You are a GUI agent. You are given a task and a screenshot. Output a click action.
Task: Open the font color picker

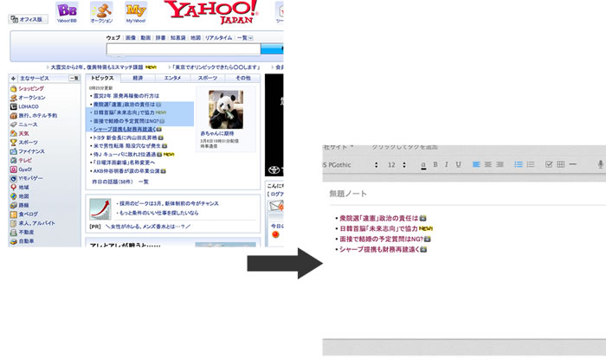[x=422, y=164]
